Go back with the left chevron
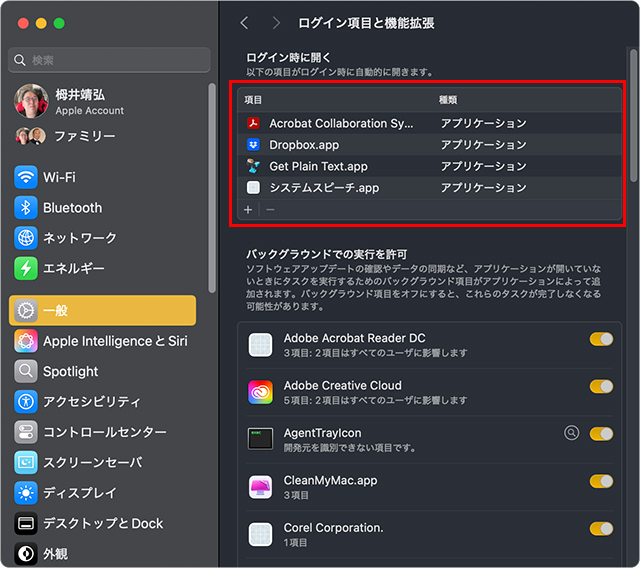This screenshot has width=640, height=568. click(244, 23)
